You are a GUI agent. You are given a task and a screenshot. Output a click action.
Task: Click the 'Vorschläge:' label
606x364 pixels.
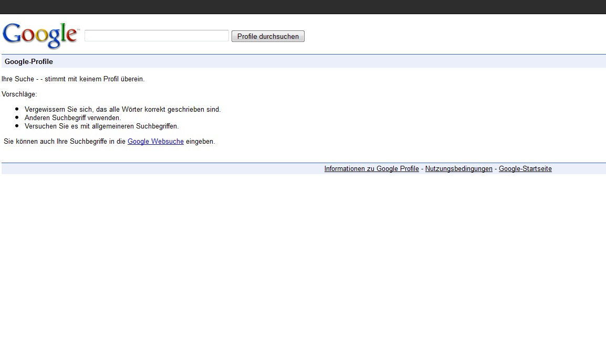pos(19,94)
